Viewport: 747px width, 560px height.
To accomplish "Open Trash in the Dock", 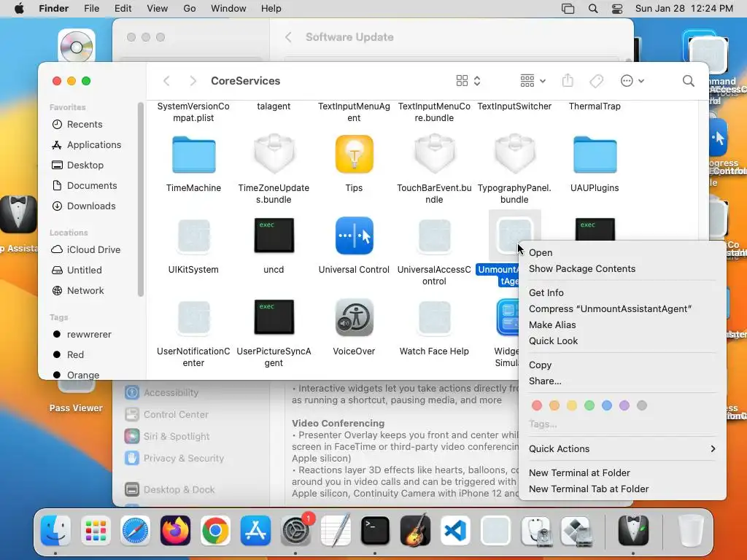I will 690,530.
